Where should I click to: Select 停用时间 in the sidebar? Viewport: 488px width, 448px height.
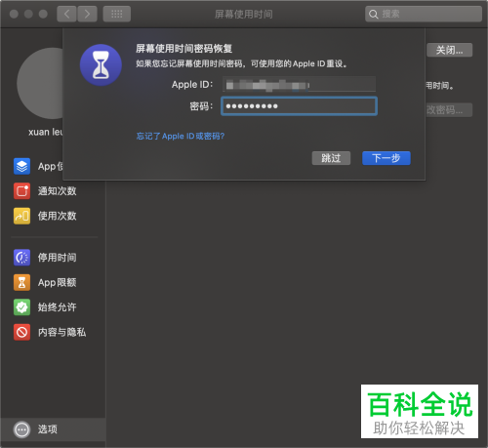pos(57,258)
